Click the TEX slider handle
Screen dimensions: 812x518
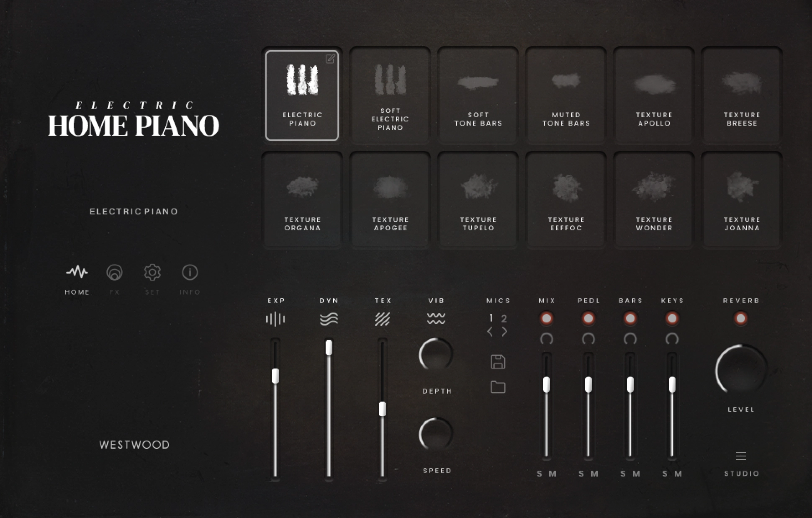[x=382, y=409]
